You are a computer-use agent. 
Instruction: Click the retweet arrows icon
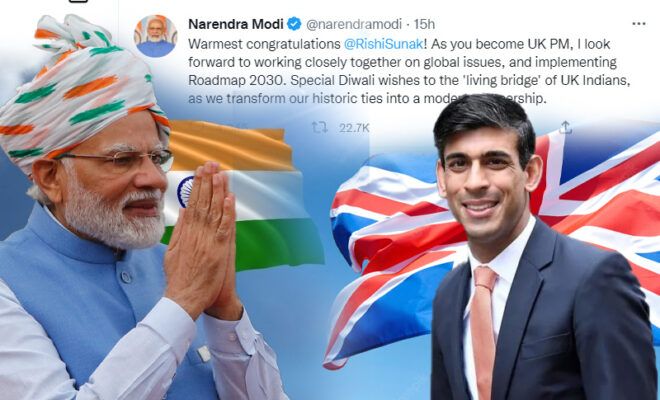click(x=319, y=128)
